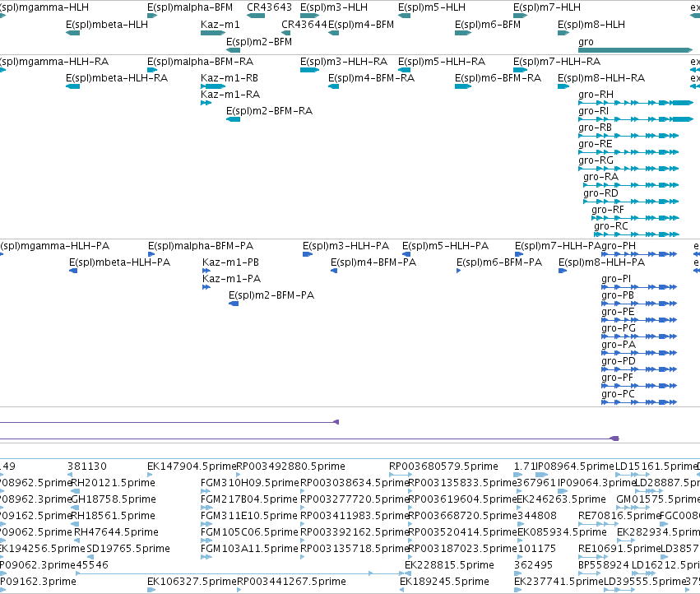Click the gro-PD protein label

tap(619, 362)
